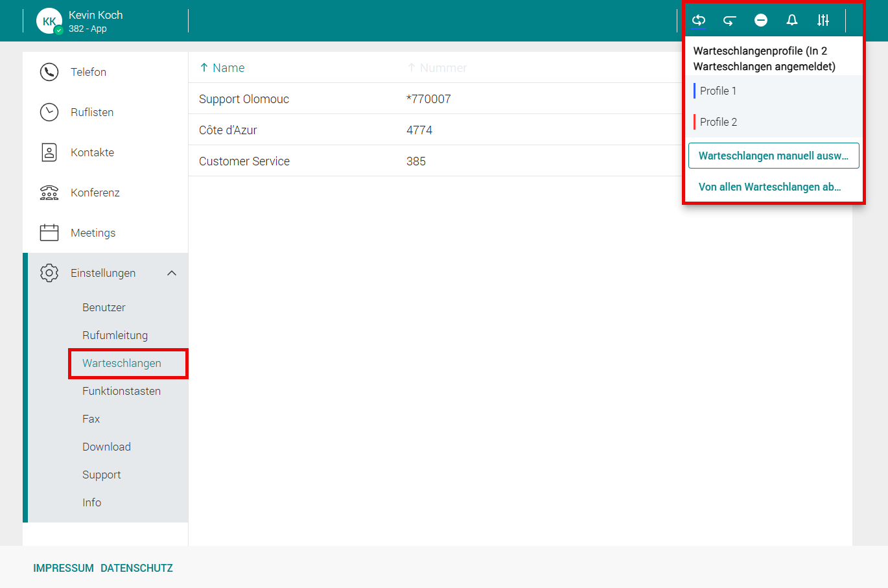Open Meetings from the sidebar
Viewport: 888px width, 588px height.
[x=93, y=233]
